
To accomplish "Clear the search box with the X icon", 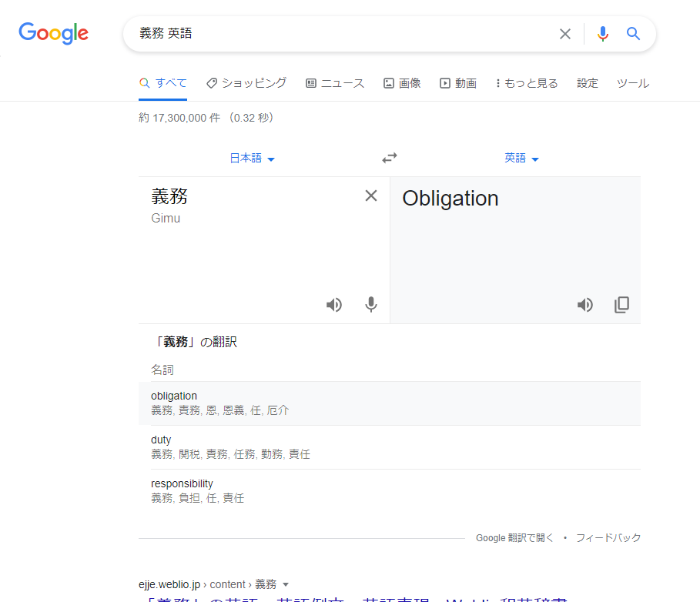I will pos(564,34).
